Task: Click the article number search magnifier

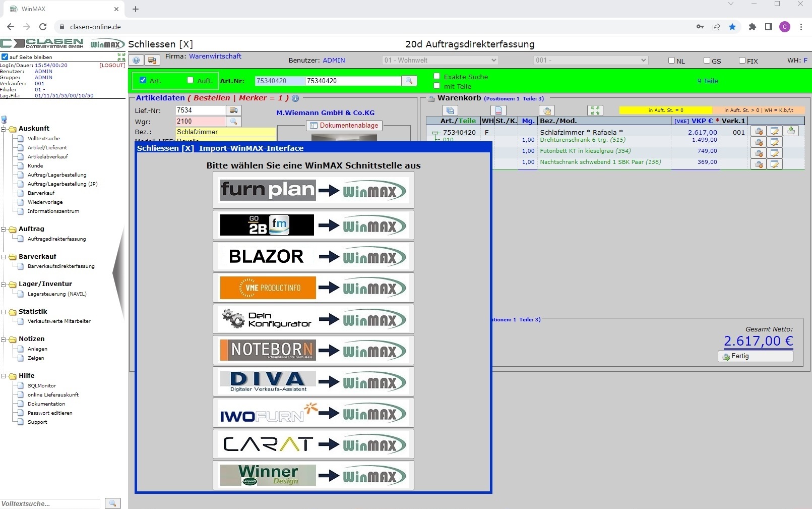Action: [x=409, y=81]
